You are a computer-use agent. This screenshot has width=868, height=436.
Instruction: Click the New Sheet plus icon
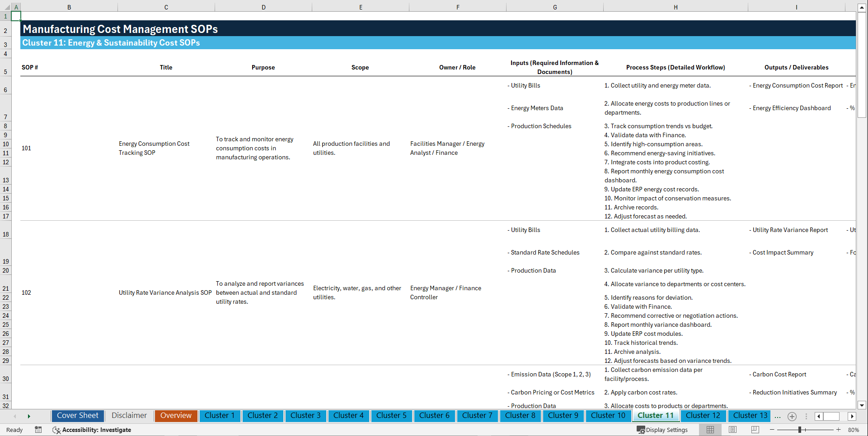(792, 416)
